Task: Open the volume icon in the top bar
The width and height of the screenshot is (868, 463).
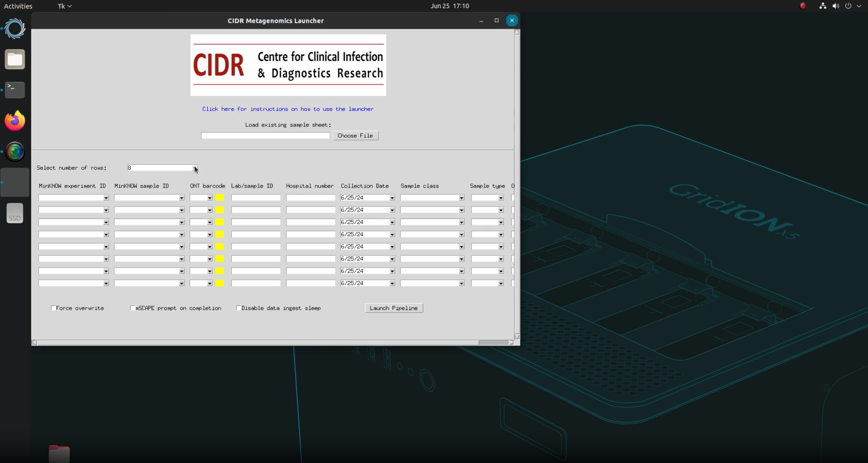Action: (x=836, y=6)
